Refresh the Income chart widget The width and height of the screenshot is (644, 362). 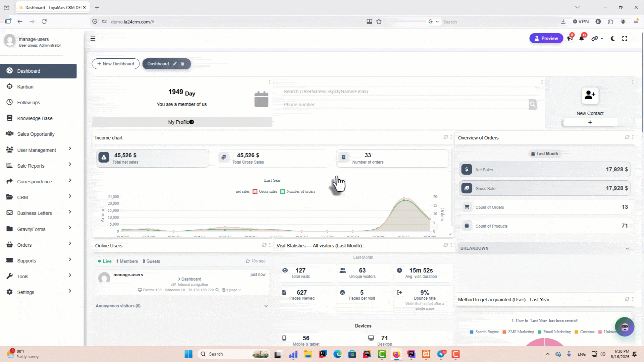446,137
